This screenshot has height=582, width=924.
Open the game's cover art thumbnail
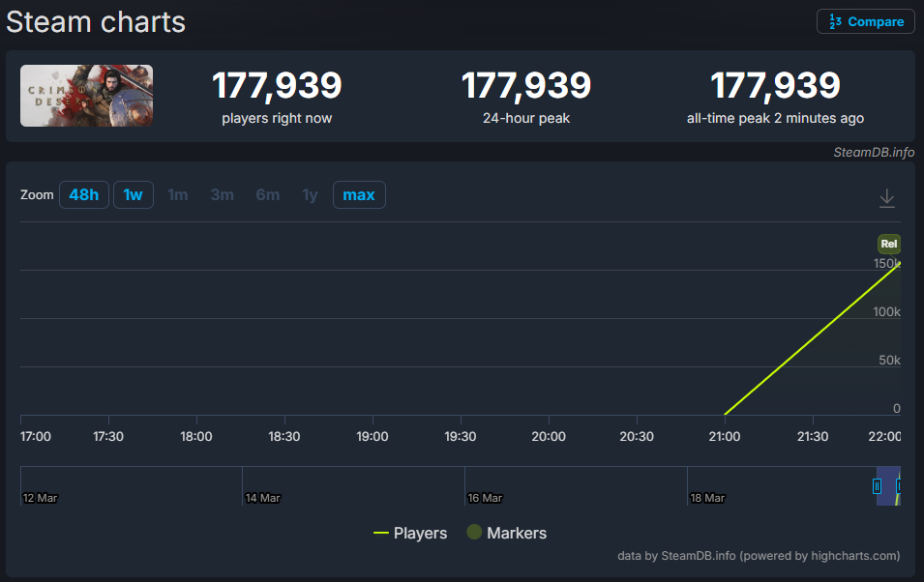click(86, 96)
